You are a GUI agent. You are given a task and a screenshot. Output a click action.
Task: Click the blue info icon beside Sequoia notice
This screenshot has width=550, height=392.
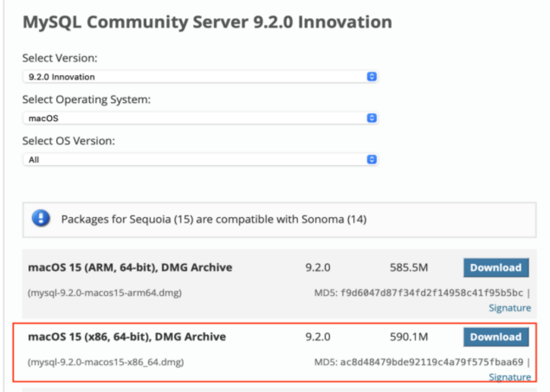[41, 218]
